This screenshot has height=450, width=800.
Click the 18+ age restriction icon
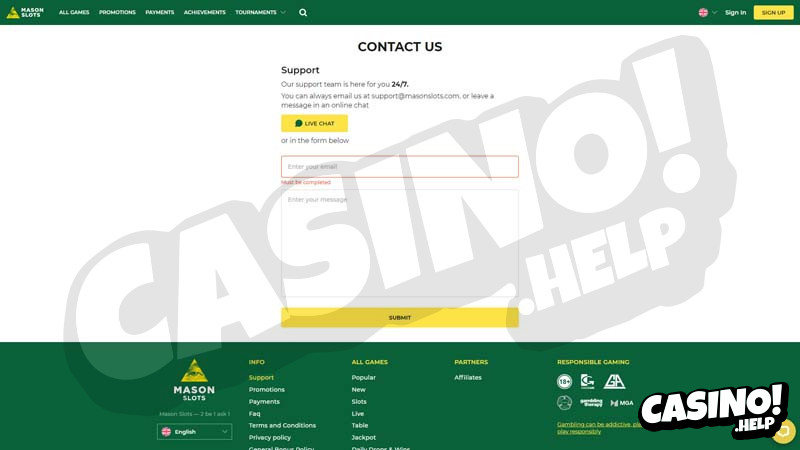(564, 382)
